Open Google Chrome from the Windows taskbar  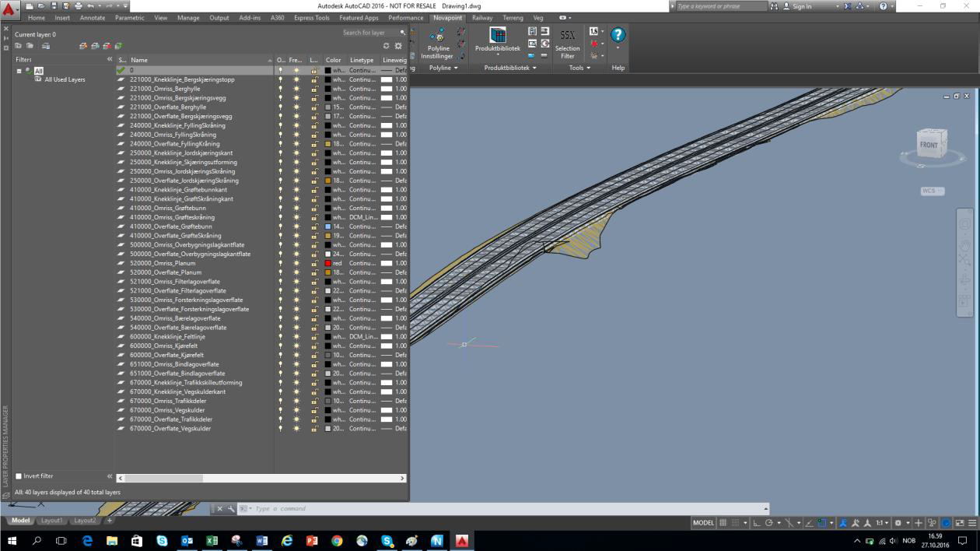pos(337,540)
